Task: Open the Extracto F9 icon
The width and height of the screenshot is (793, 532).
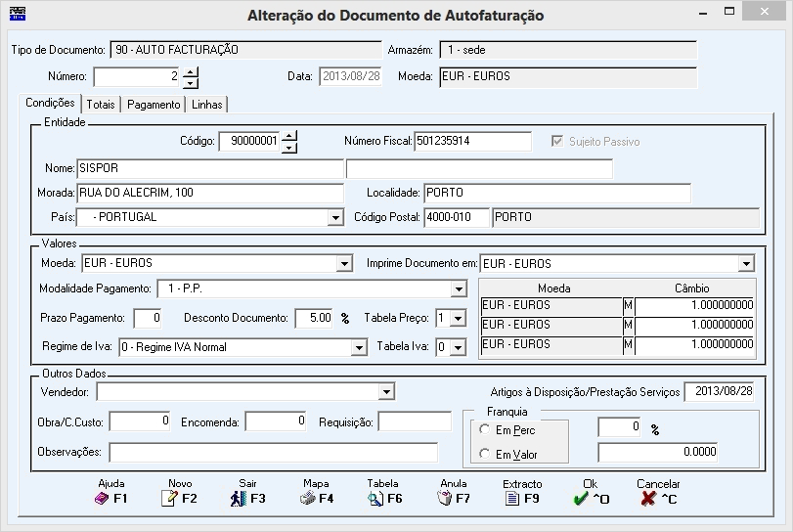Action: pyautogui.click(x=512, y=499)
